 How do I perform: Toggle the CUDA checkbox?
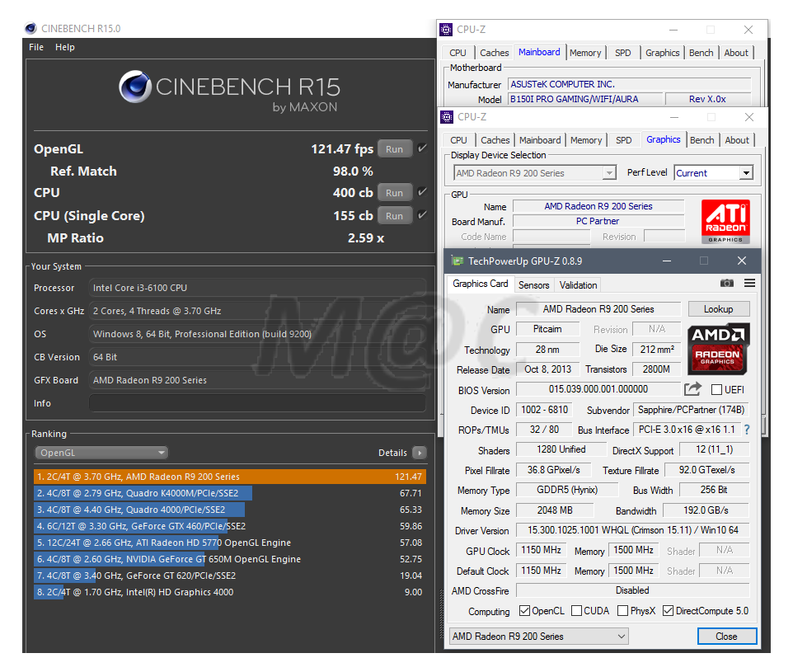tap(576, 611)
